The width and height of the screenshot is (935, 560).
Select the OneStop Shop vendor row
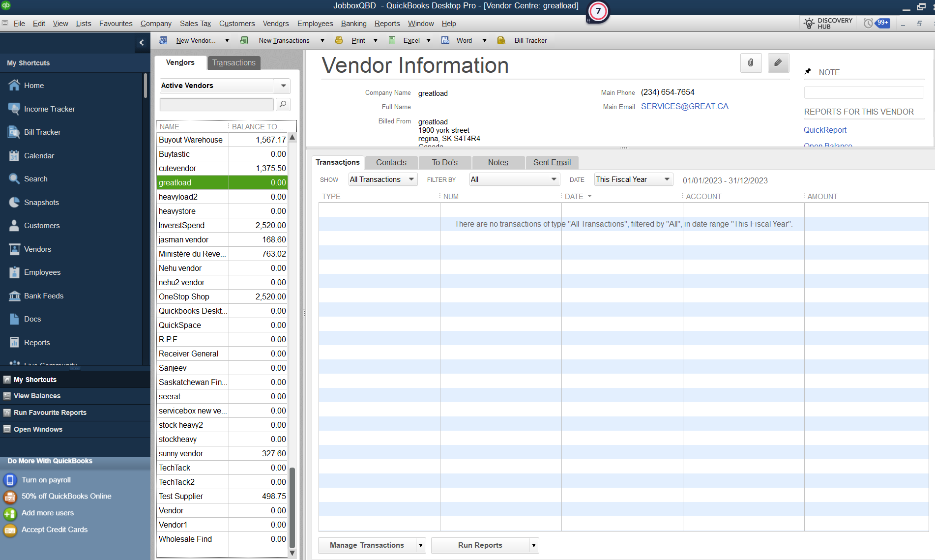click(x=222, y=296)
